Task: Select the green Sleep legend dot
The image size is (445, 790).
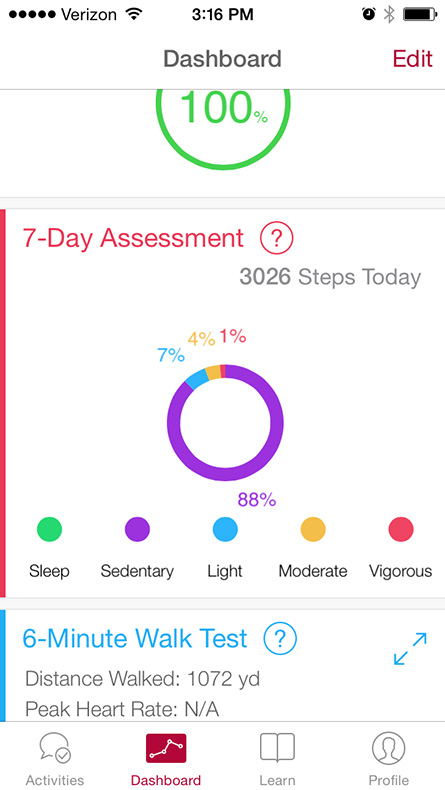Action: pos(49,530)
